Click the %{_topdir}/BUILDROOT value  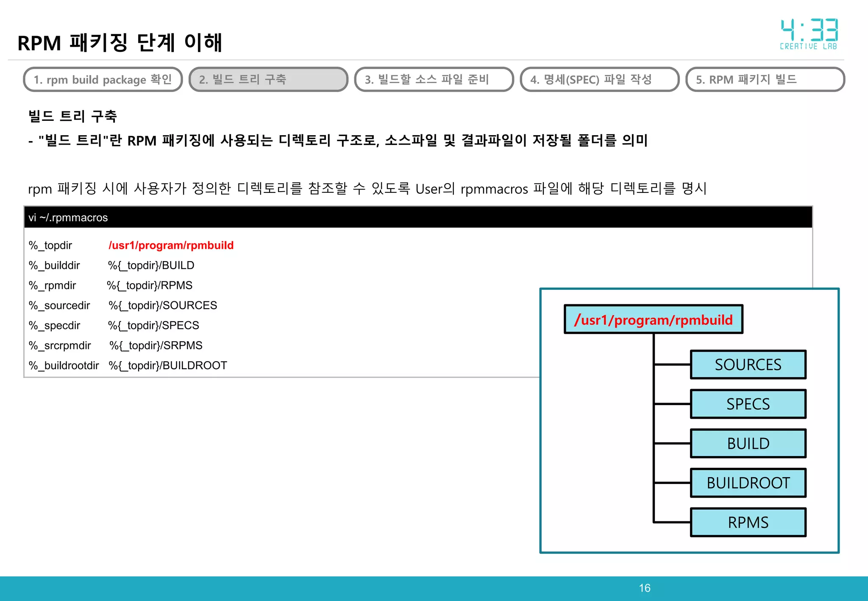[x=168, y=365]
